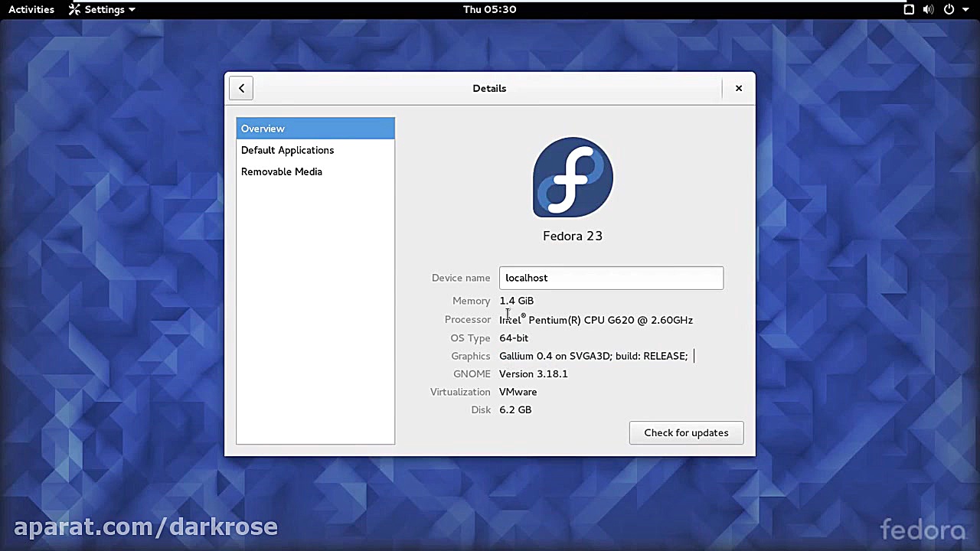Close the Details window
This screenshot has height=551, width=980.
[739, 88]
